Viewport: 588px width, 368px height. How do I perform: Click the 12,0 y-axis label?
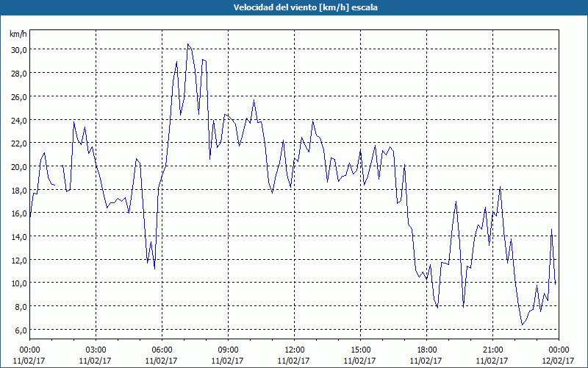click(x=18, y=260)
